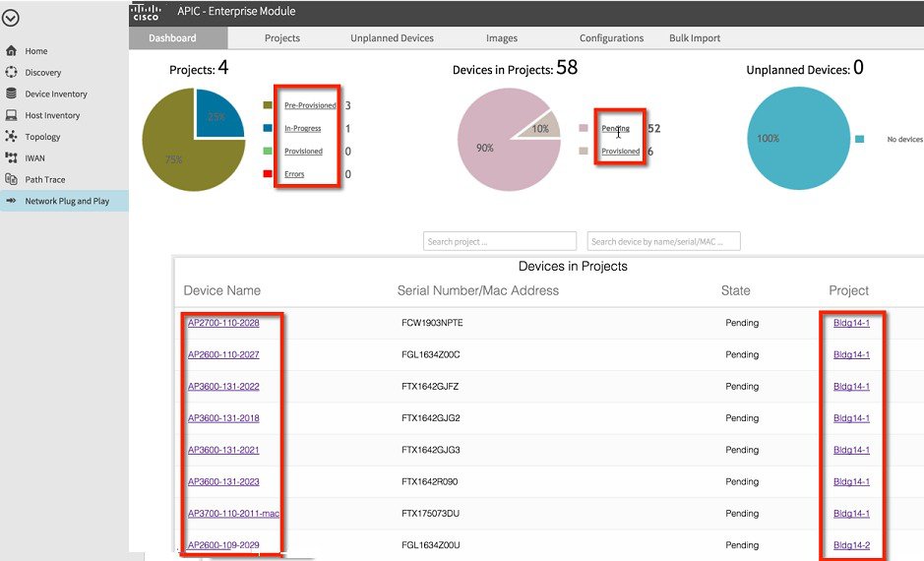Open device AP3700-110-2011-mac
Image resolution: width=924 pixels, height=561 pixels.
coord(233,514)
